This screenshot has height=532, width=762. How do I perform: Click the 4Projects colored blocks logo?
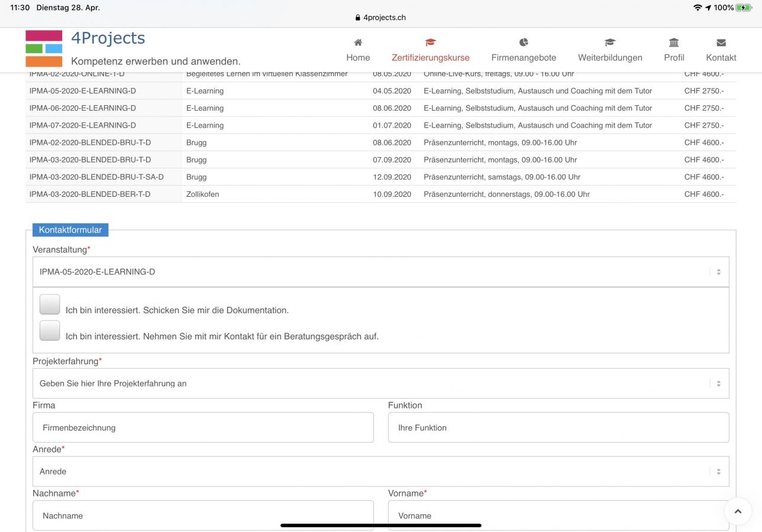(44, 48)
